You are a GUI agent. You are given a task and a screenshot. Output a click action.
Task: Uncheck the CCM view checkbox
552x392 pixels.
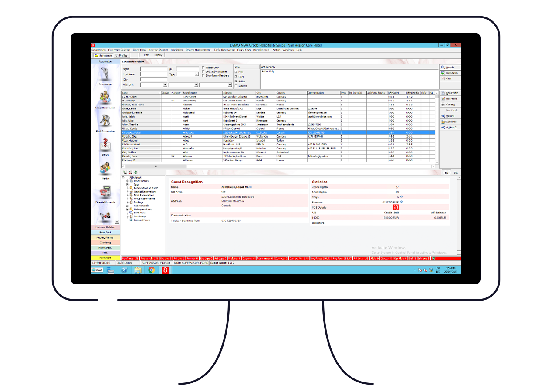[237, 77]
